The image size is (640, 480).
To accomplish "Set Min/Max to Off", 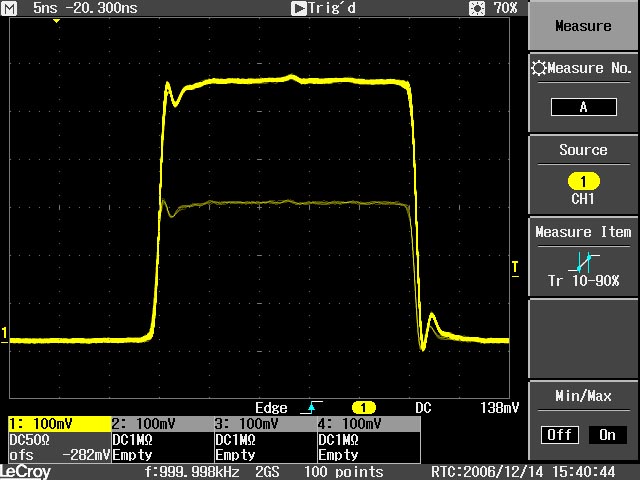I will [x=560, y=435].
